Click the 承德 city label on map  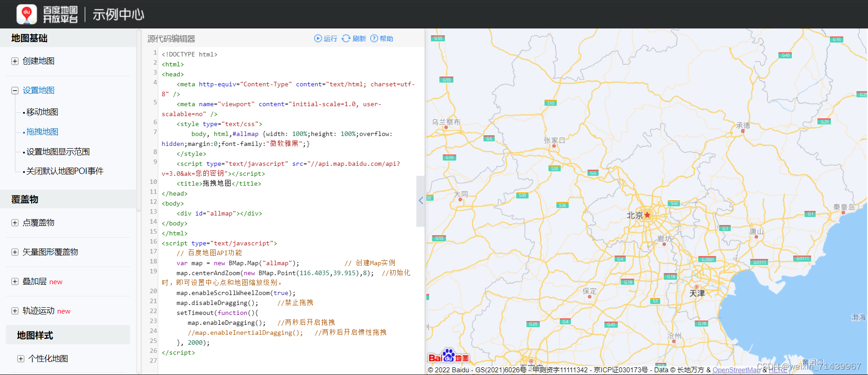[743, 125]
